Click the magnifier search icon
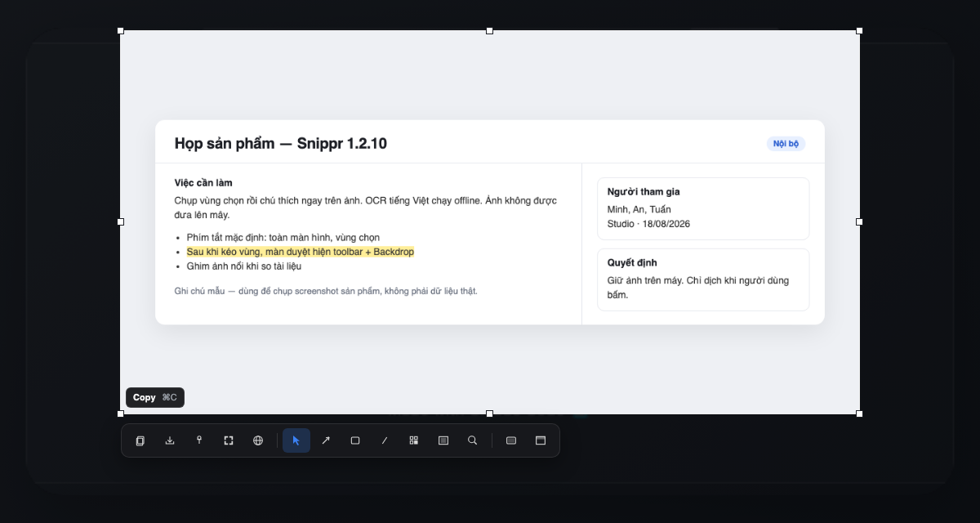980x523 pixels. pyautogui.click(x=473, y=440)
